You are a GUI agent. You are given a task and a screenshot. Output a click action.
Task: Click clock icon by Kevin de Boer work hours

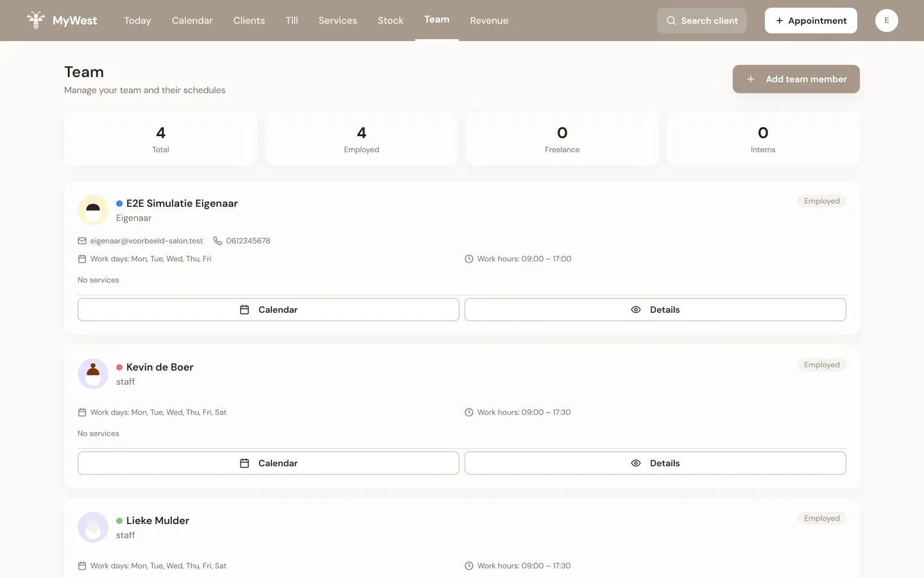point(469,412)
